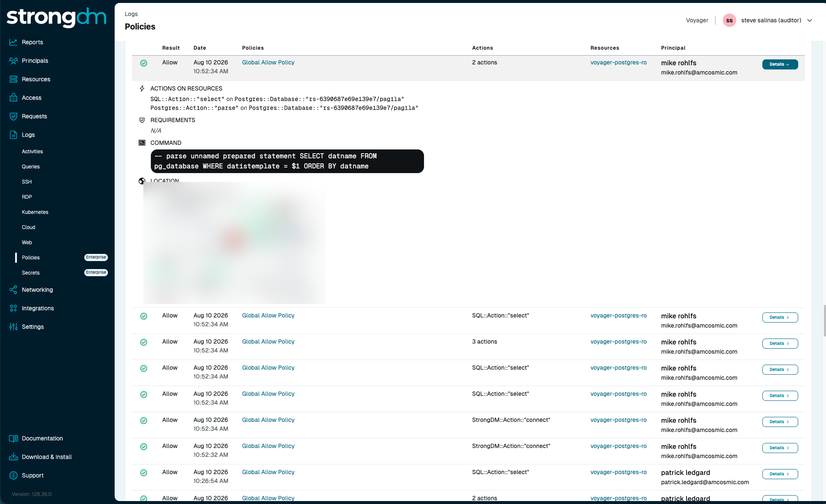Click the Logs breadcrumb in the header
Image resolution: width=826 pixels, height=504 pixels.
131,14
